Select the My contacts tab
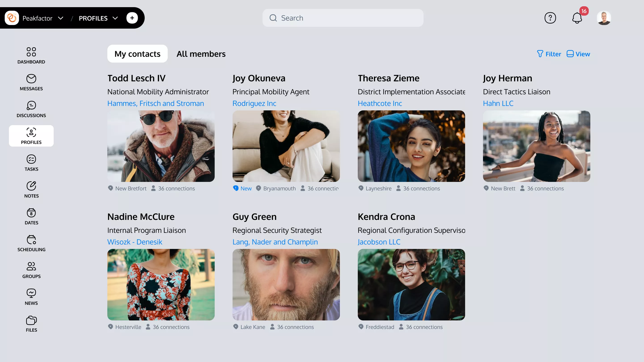This screenshot has height=362, width=644. click(137, 53)
